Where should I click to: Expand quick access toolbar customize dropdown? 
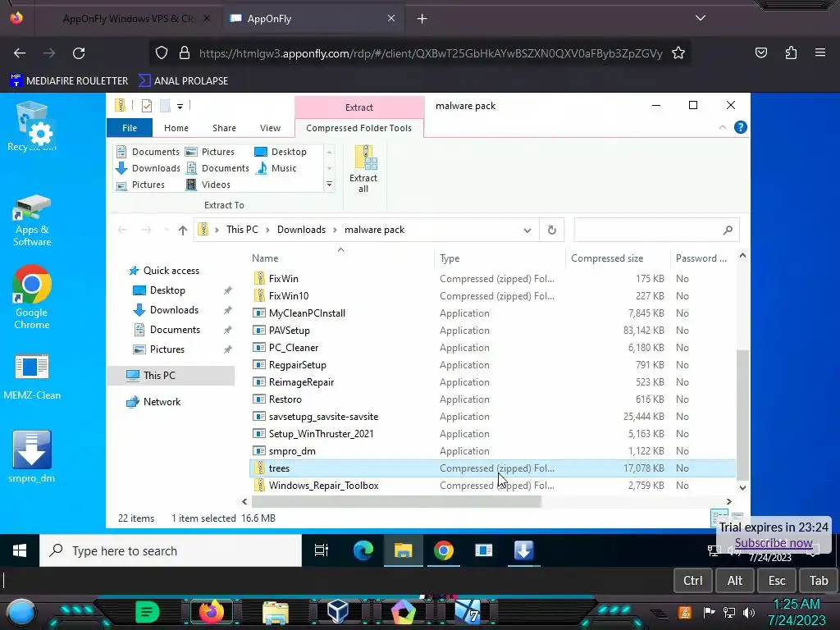click(180, 106)
